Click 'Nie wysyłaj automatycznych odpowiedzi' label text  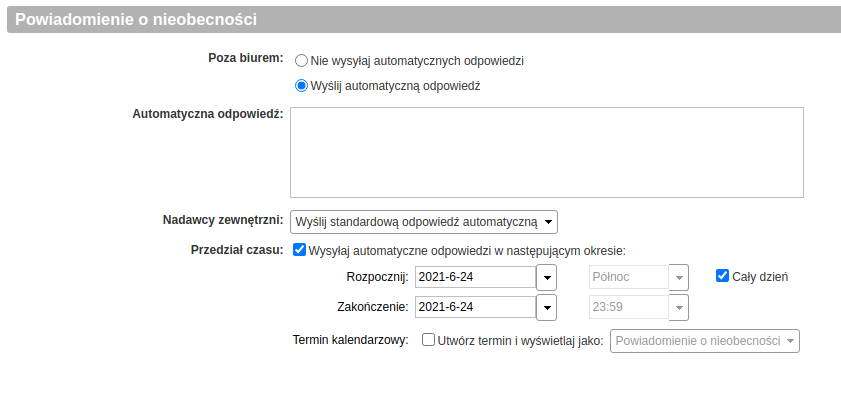[417, 61]
